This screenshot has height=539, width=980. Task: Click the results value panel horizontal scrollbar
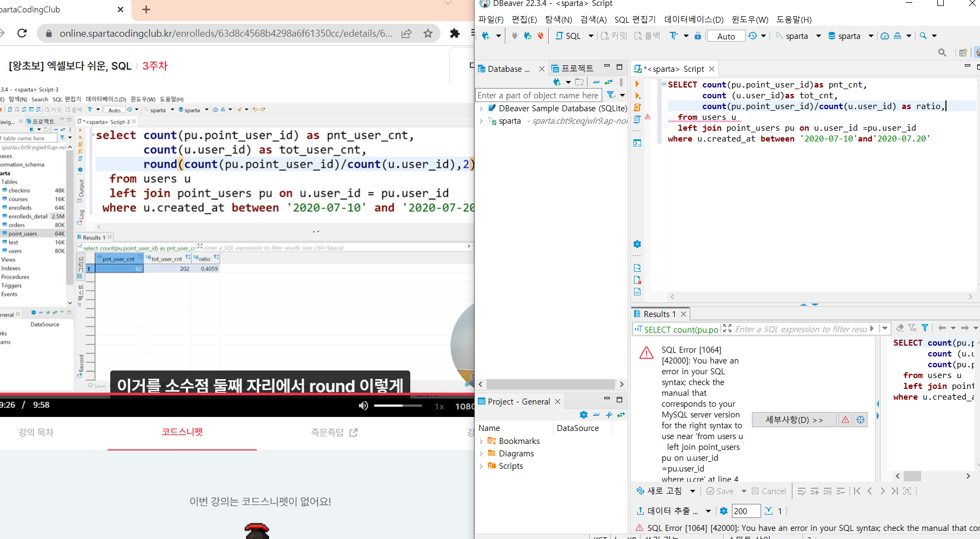[x=933, y=476]
